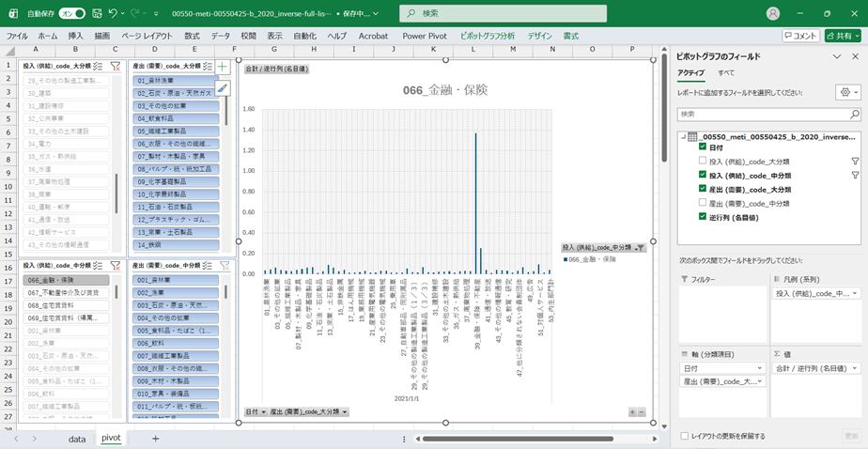This screenshot has height=449, width=868.
Task: Click the 合計 / 逆行列 (名目値) chart field button
Action: 276,70
